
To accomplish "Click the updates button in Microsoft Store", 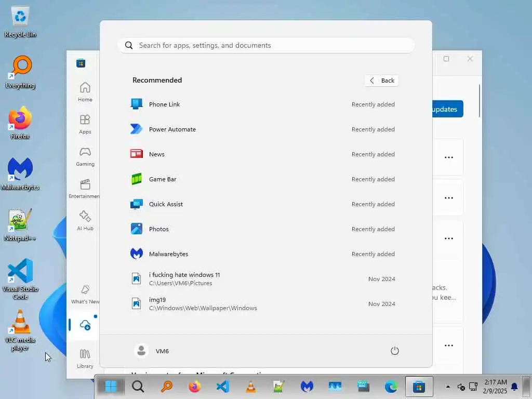I will pyautogui.click(x=447, y=109).
